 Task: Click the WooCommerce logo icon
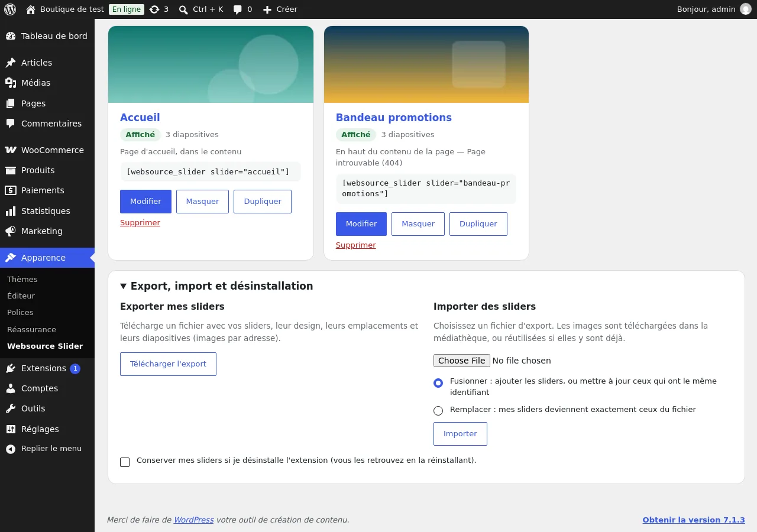click(x=11, y=150)
